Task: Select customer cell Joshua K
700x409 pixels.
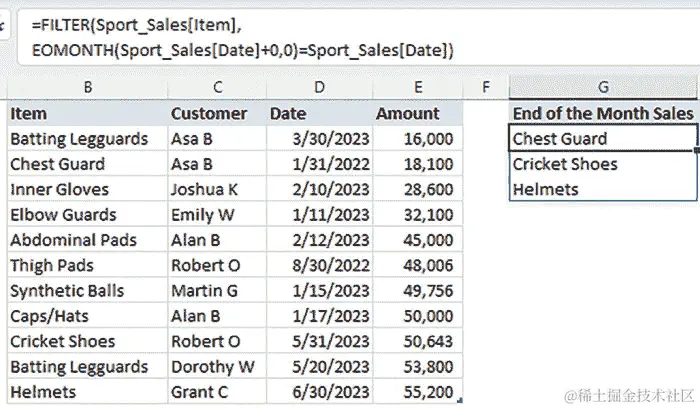Action: (217, 190)
